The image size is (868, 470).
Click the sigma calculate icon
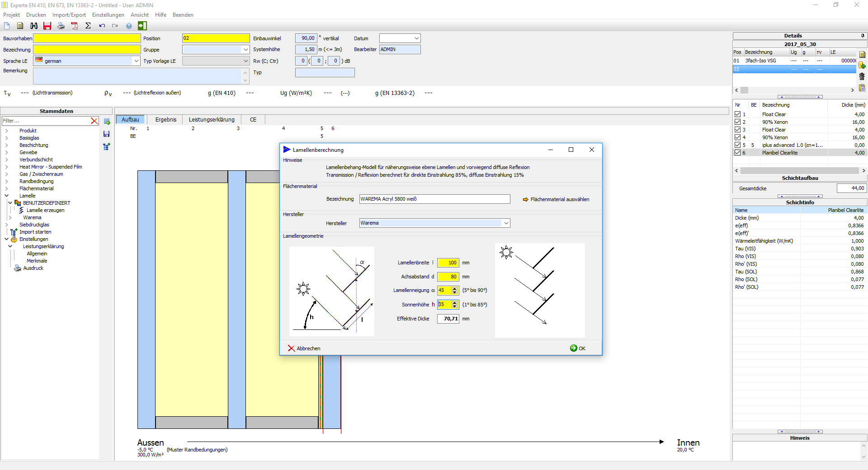[88, 26]
